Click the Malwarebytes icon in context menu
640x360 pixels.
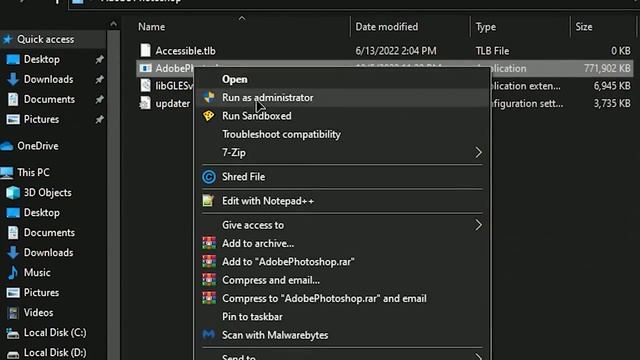209,335
